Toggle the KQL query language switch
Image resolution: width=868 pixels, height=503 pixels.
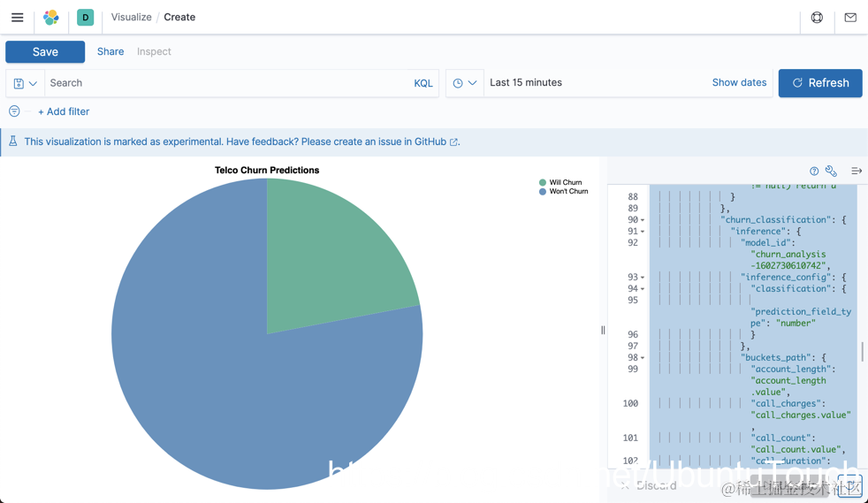click(423, 83)
